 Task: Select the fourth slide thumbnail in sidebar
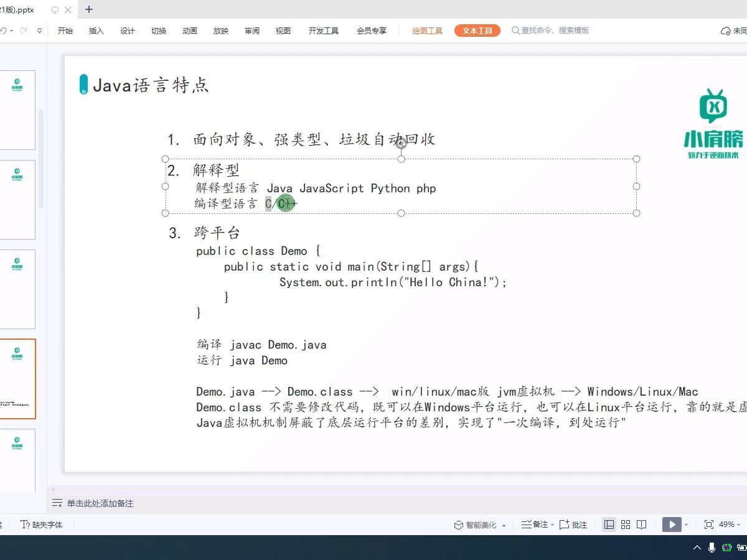pyautogui.click(x=17, y=378)
